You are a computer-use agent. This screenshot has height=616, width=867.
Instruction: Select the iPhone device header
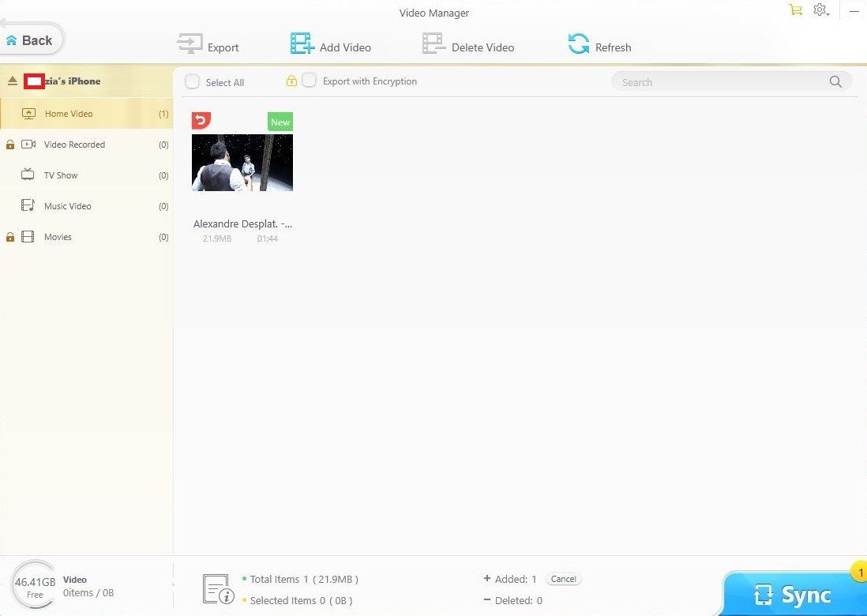[x=86, y=81]
